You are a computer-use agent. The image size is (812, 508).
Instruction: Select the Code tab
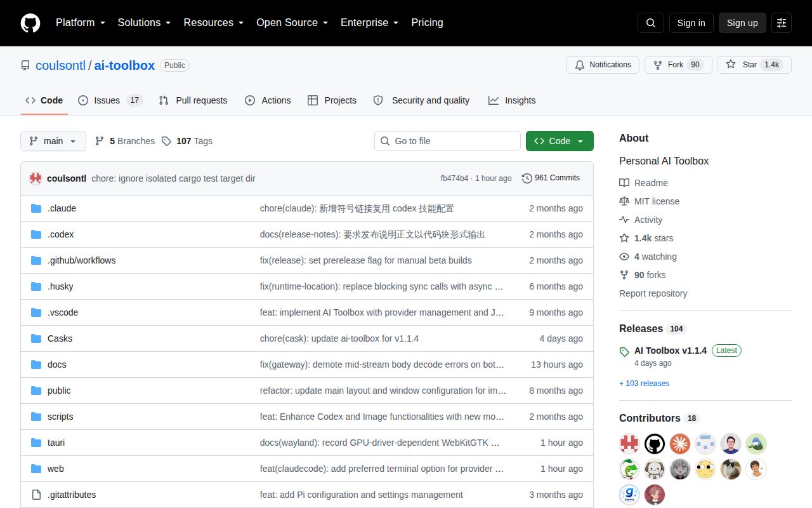pos(44,100)
